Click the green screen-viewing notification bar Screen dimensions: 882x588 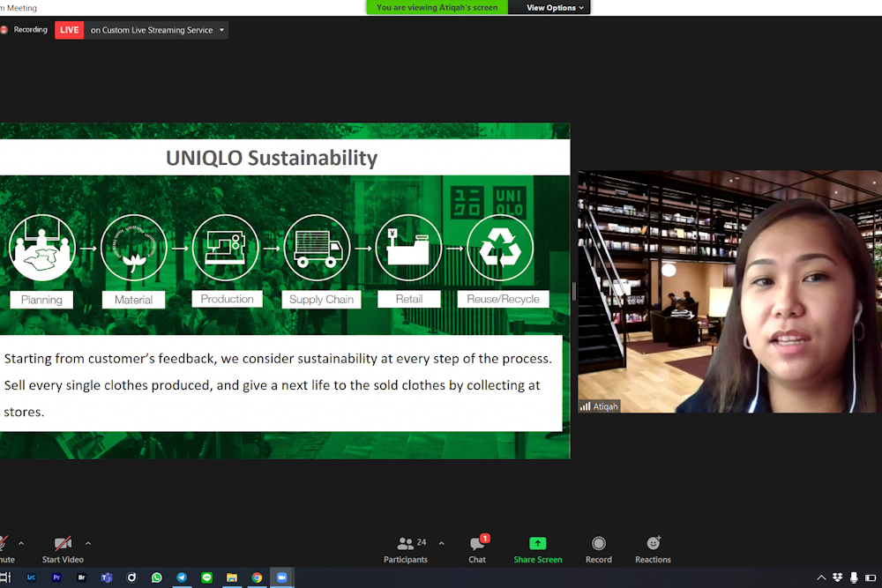tap(437, 8)
